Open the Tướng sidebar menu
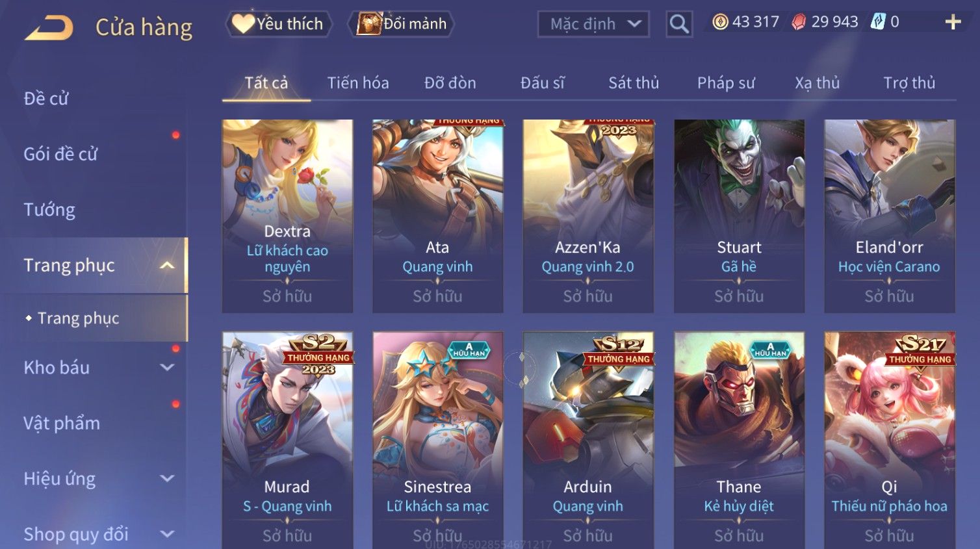The image size is (980, 549). point(49,210)
